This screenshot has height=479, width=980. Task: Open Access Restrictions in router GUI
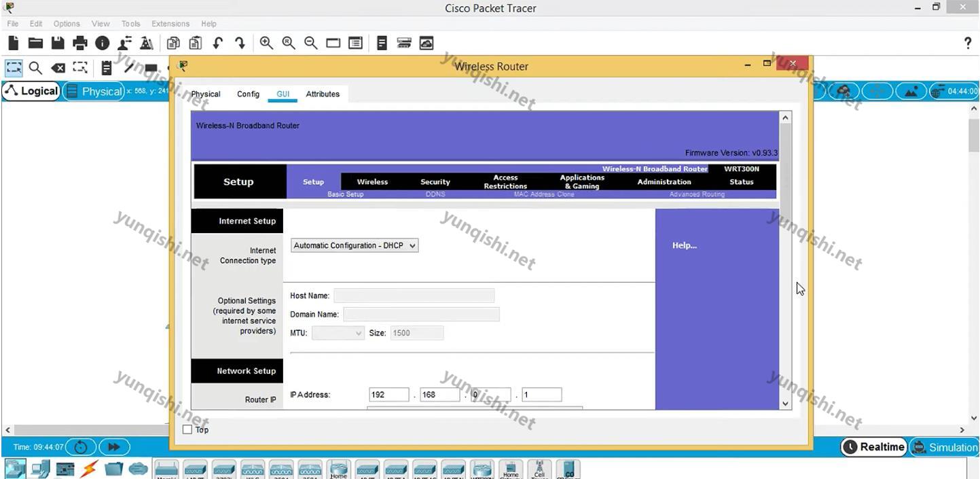click(x=505, y=181)
